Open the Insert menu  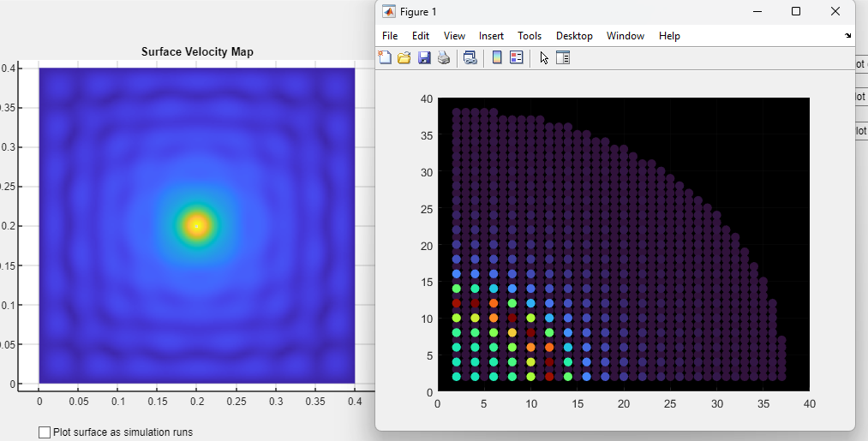coord(491,36)
